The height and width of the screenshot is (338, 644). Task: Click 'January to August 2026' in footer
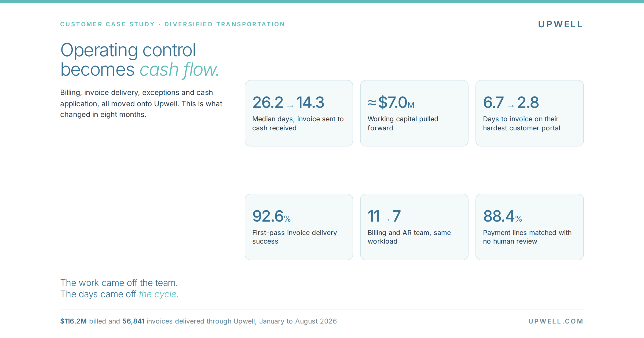(298, 321)
